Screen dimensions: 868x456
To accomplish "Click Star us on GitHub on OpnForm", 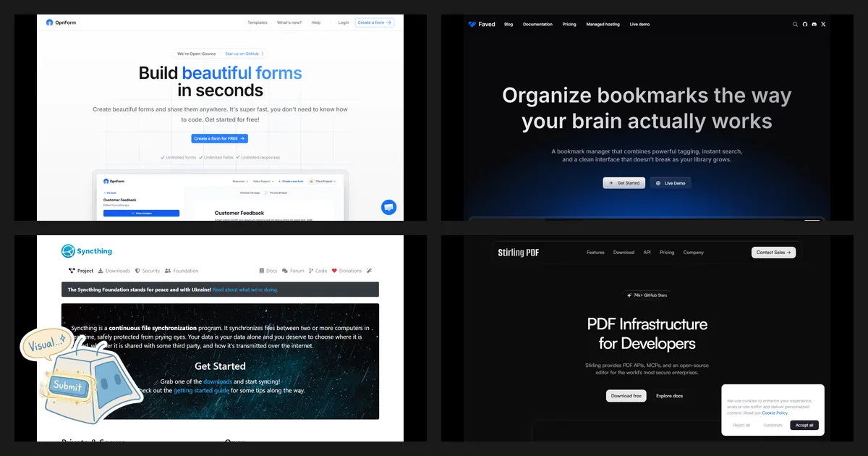I will 244,54.
